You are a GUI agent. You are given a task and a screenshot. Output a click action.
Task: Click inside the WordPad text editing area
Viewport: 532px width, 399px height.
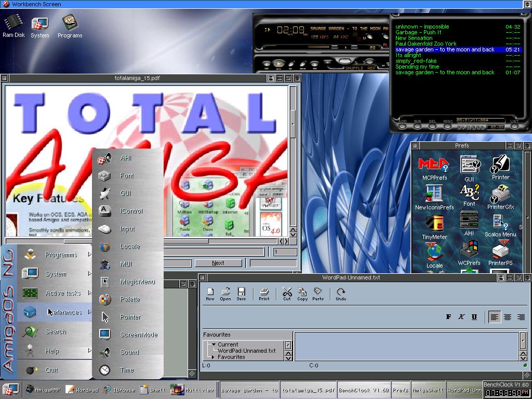tap(406, 346)
